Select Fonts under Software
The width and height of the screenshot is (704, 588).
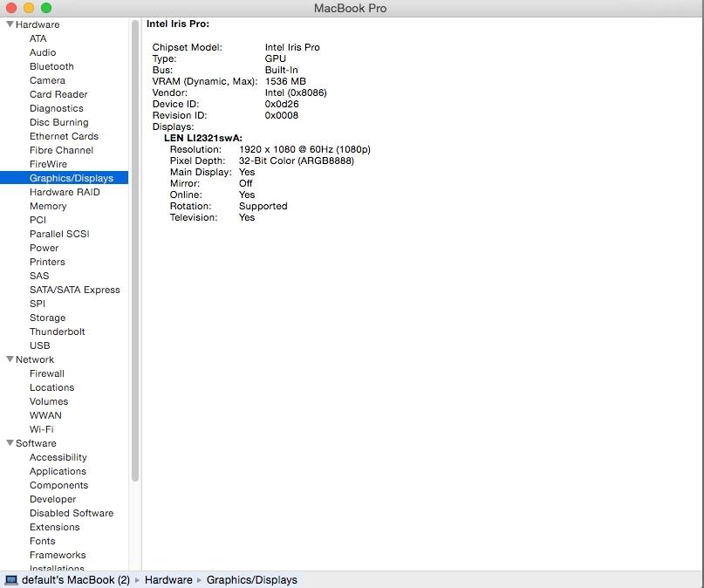[x=42, y=541]
